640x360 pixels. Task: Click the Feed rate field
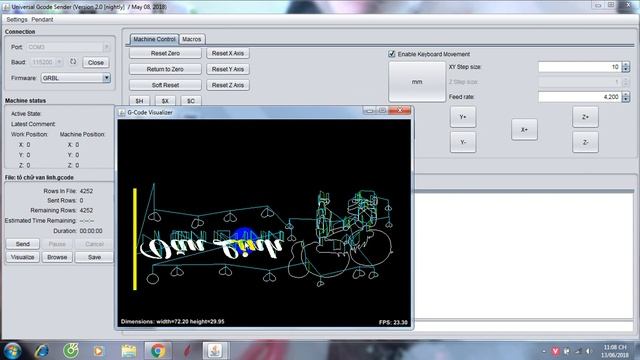click(580, 97)
